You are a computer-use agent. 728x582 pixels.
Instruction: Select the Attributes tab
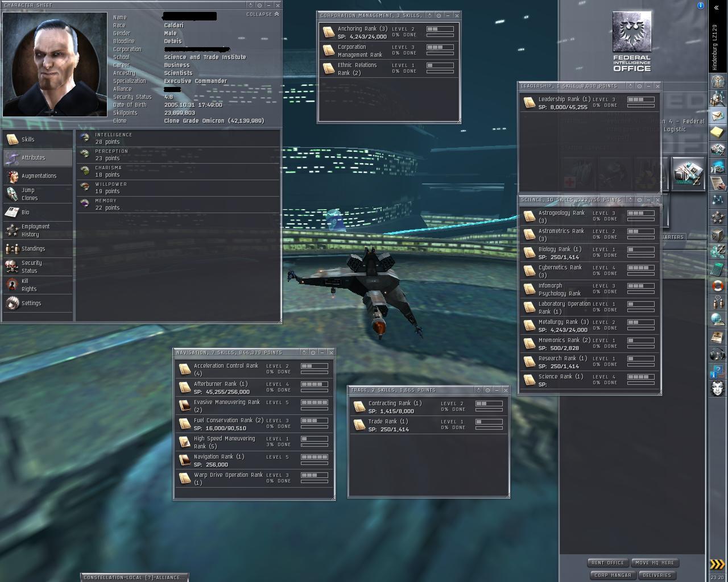pyautogui.click(x=38, y=157)
